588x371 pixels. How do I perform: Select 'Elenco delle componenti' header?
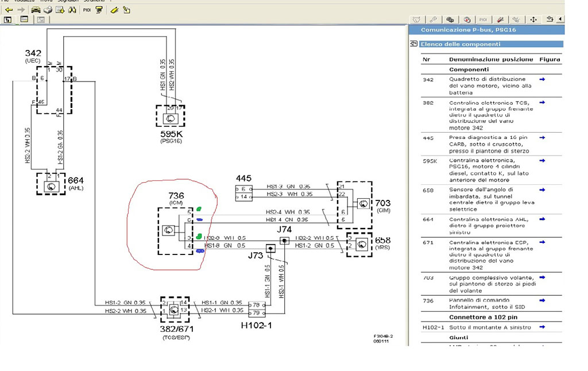[x=492, y=44]
